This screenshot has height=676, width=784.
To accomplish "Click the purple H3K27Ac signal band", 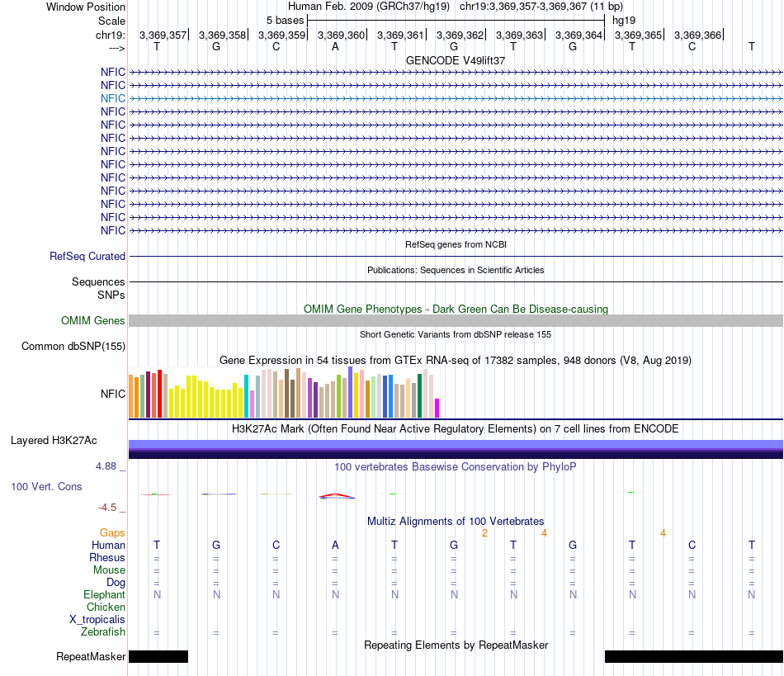I will (456, 449).
